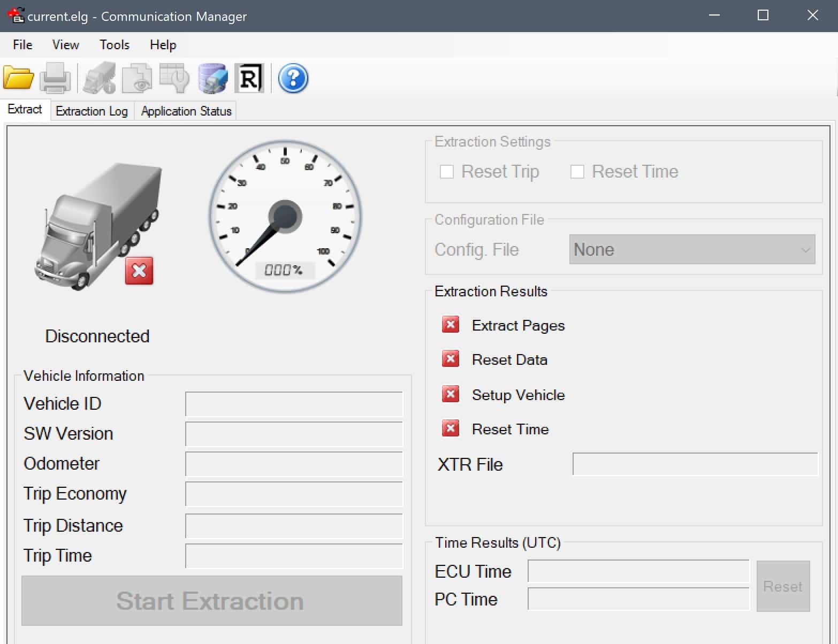Image resolution: width=838 pixels, height=644 pixels.
Task: Open help via blue question mark icon
Action: pyautogui.click(x=293, y=78)
